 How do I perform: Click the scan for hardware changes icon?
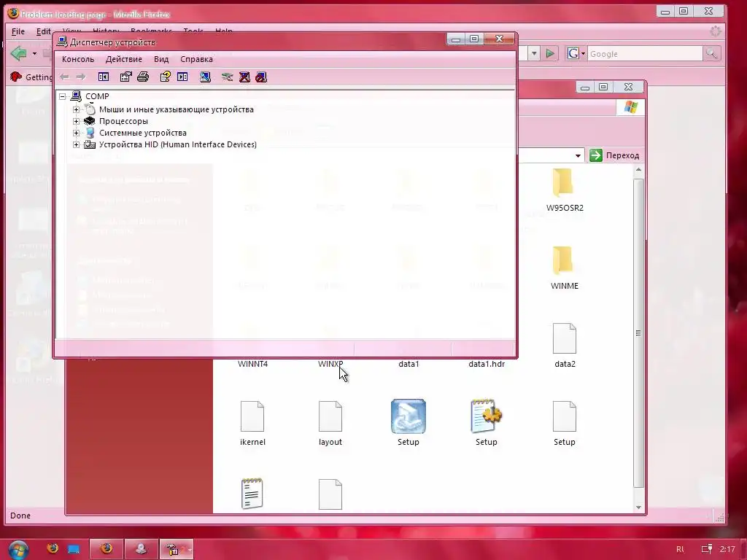pyautogui.click(x=205, y=77)
